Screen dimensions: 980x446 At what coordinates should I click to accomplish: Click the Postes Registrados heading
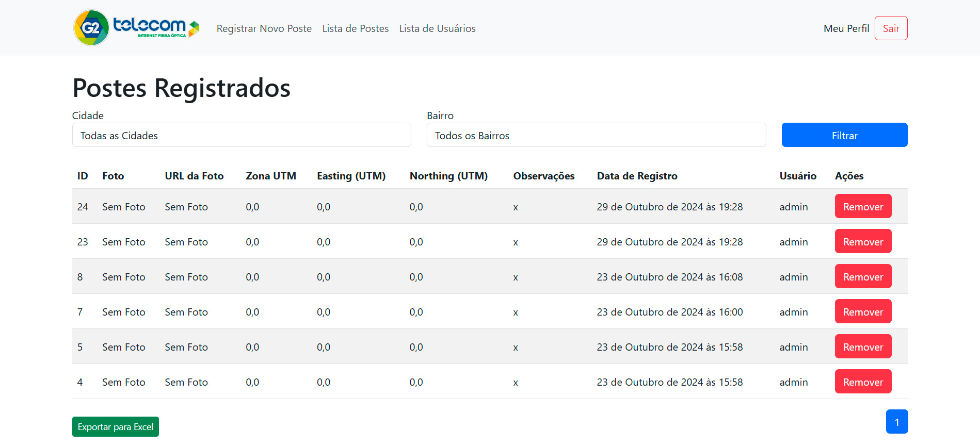(182, 88)
